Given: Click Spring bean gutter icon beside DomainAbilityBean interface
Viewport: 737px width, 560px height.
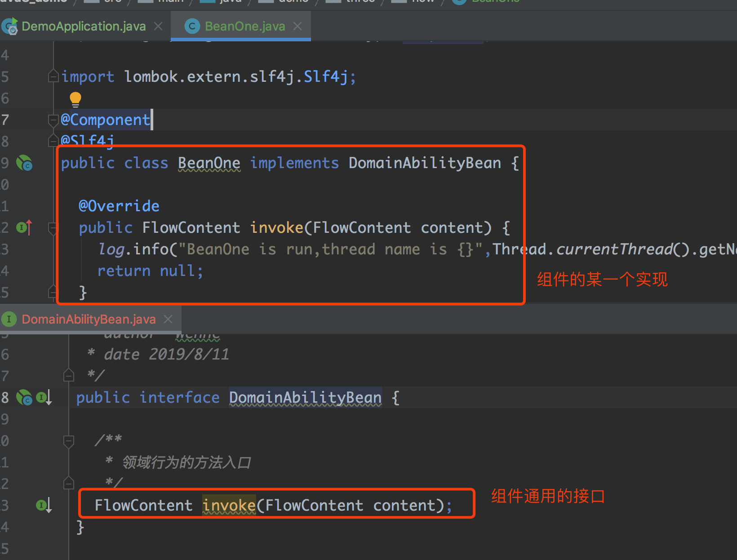Looking at the screenshot, I should [x=24, y=398].
